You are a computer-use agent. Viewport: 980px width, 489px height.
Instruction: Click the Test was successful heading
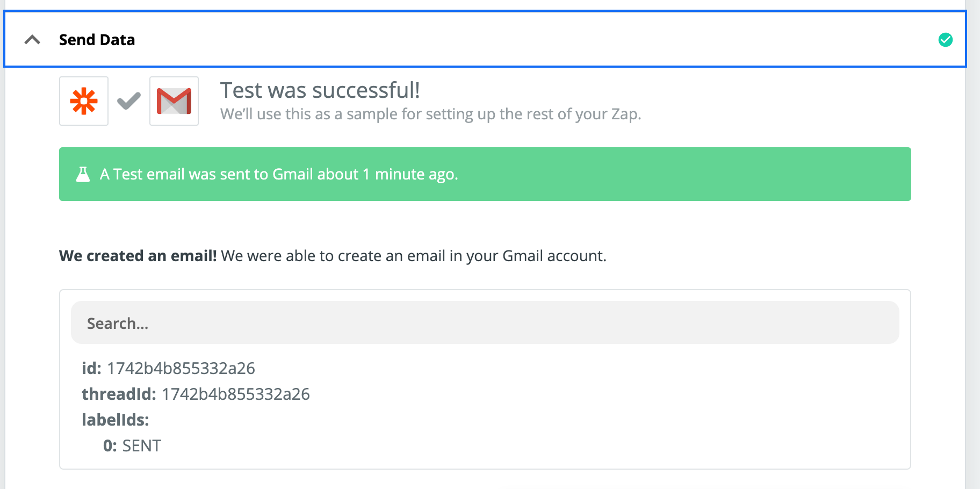point(320,90)
